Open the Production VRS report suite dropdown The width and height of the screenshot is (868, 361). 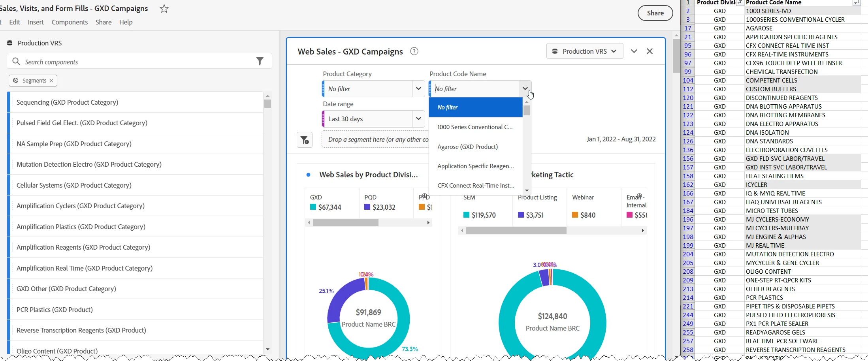(585, 51)
